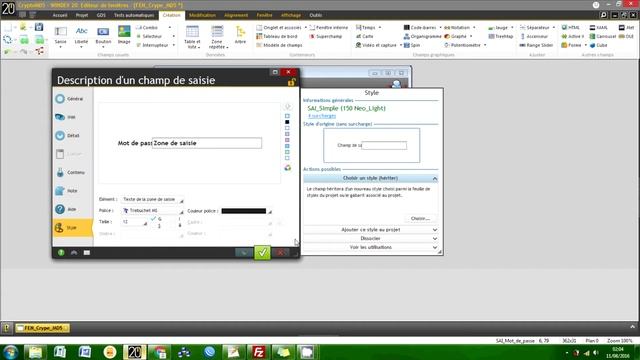Screen dimensions: 640x360
Task: Insert an Ascenseur scrollbar control
Action: (x=534, y=36)
